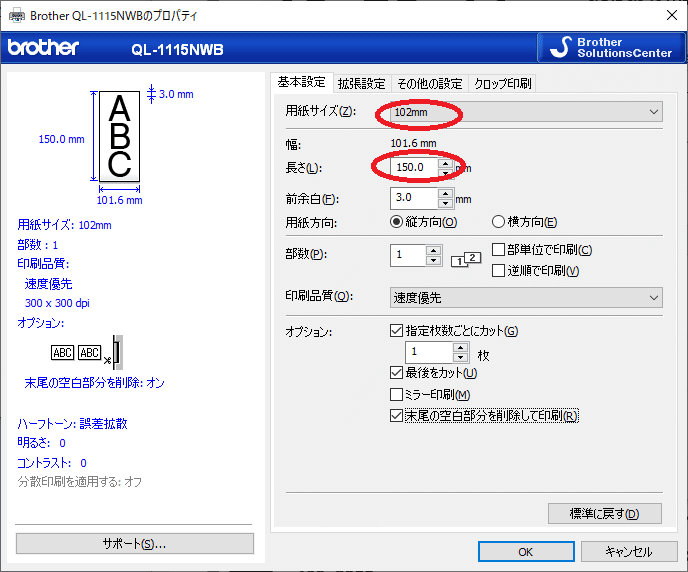
Task: Open the 印刷品質(Q) dropdown
Action: (526, 298)
